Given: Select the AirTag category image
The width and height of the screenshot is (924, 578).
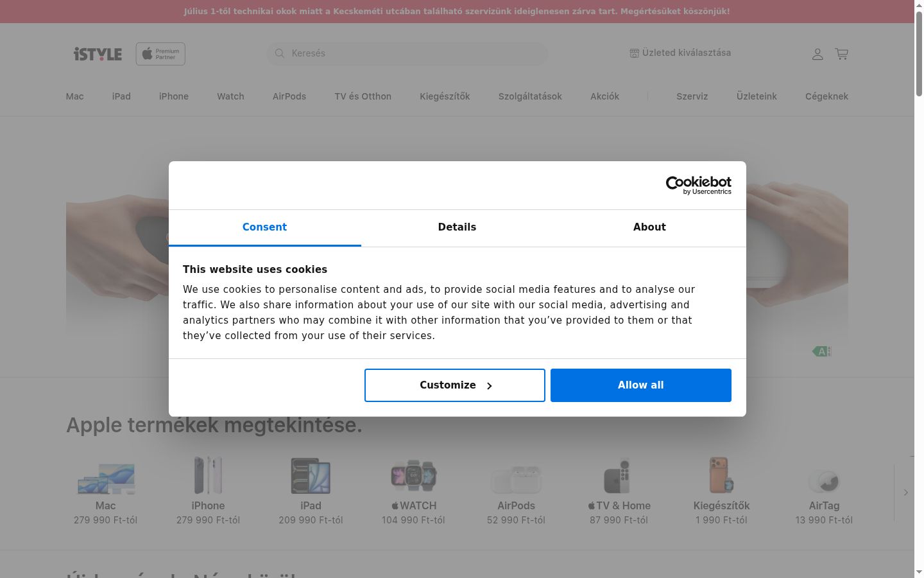Looking at the screenshot, I should (x=824, y=481).
